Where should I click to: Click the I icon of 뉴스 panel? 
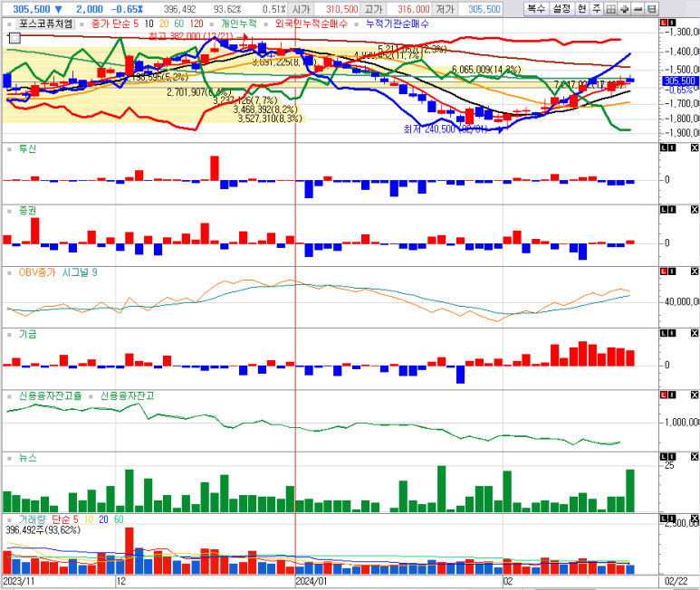[672, 457]
